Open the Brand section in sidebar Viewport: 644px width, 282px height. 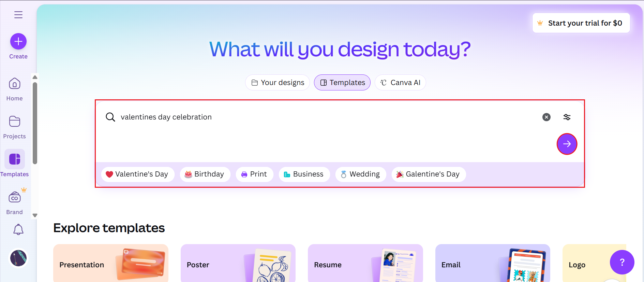point(14,197)
